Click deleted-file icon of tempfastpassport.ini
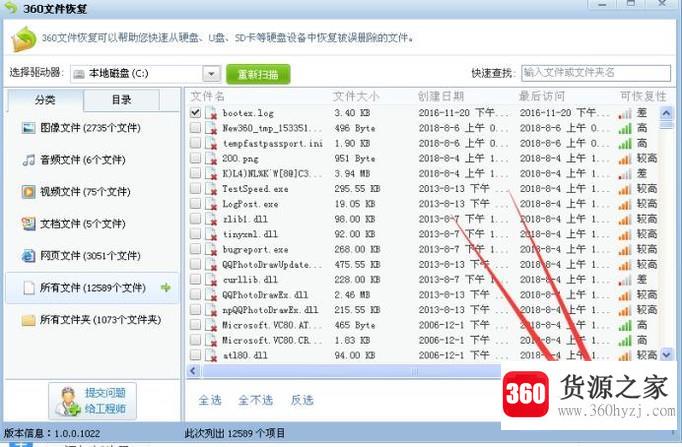This screenshot has width=682, height=447. coord(211,143)
